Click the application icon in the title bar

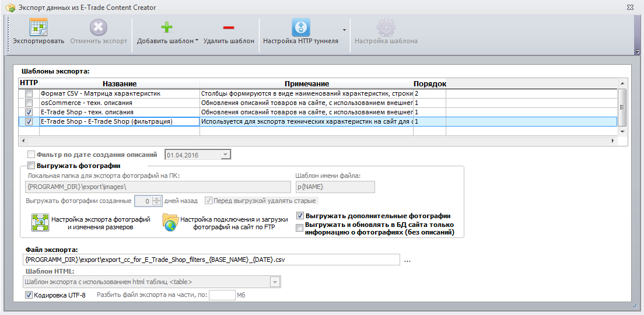[10, 8]
